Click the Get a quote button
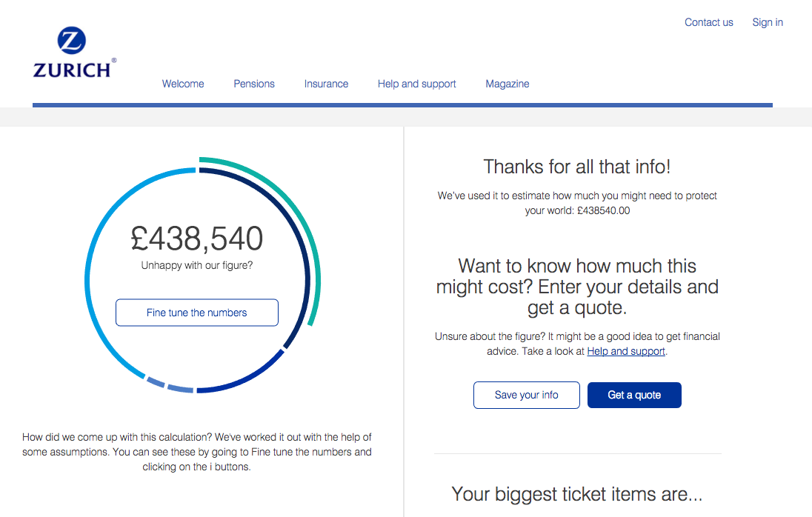The width and height of the screenshot is (812, 517). point(634,395)
